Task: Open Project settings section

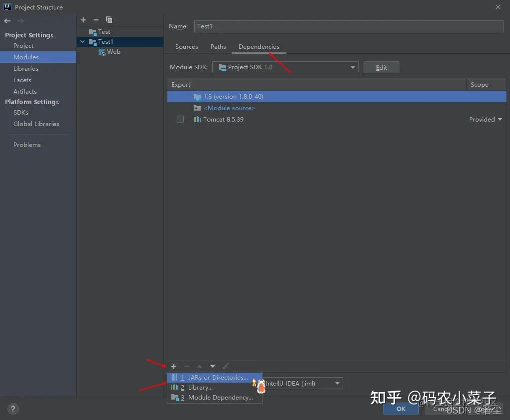Action: point(23,45)
